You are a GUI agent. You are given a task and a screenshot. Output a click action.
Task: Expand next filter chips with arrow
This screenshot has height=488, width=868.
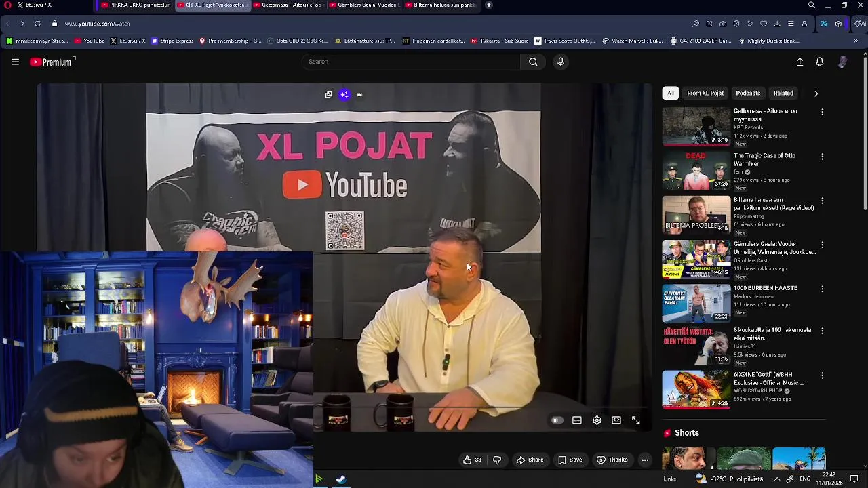tap(816, 94)
